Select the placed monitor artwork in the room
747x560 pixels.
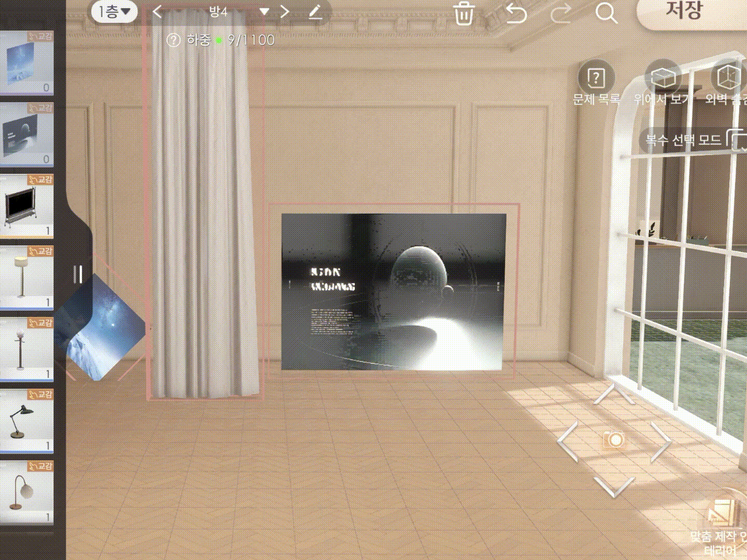pos(393,291)
